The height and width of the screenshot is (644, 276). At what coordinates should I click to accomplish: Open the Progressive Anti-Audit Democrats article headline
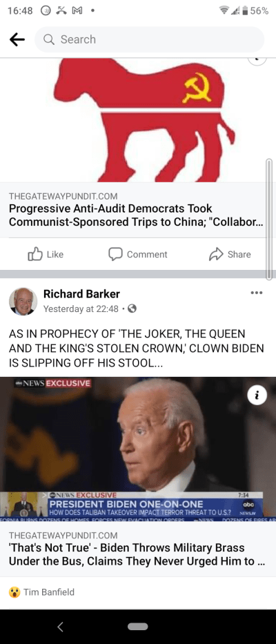coord(136,215)
